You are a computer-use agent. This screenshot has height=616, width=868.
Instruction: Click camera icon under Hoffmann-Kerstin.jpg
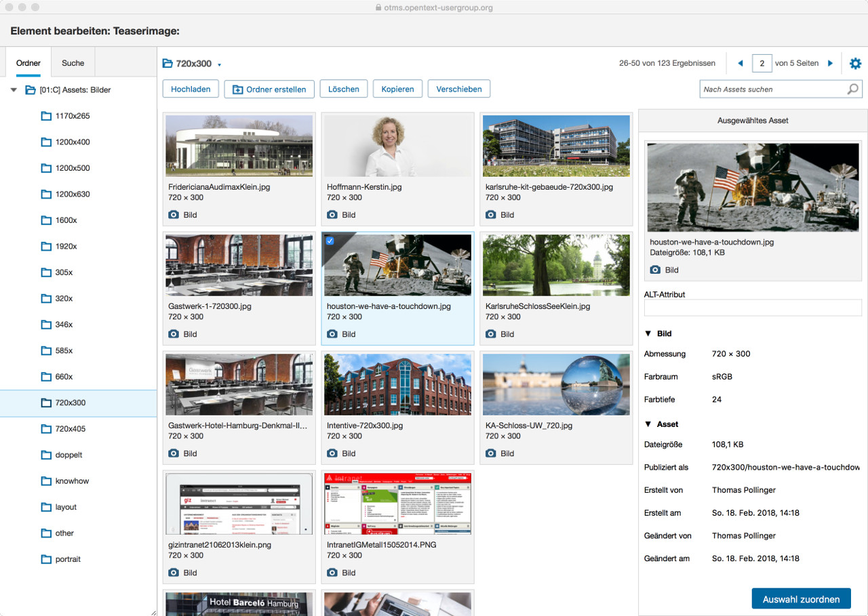pos(332,215)
